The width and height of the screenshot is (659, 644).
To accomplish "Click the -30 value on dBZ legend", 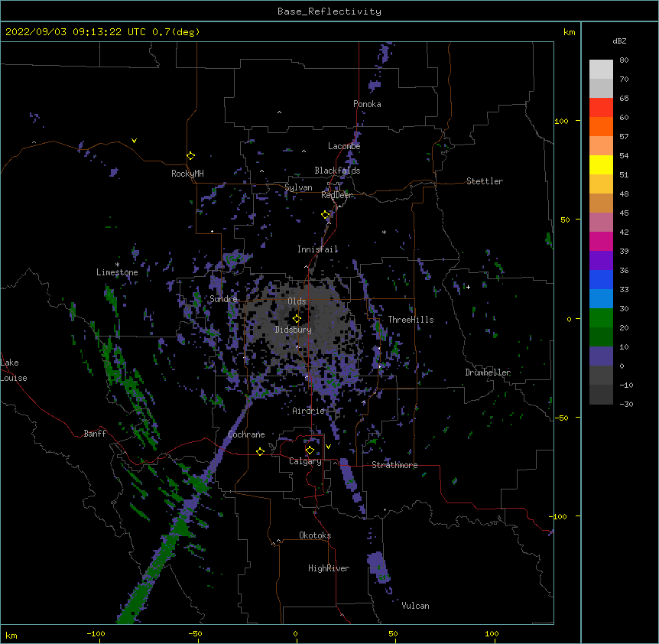I will point(626,405).
